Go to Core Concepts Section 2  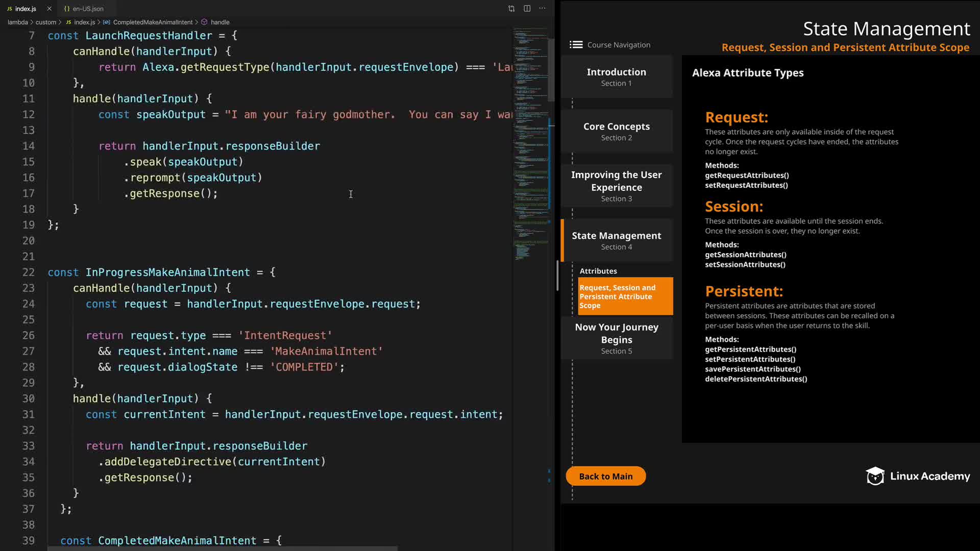616,131
